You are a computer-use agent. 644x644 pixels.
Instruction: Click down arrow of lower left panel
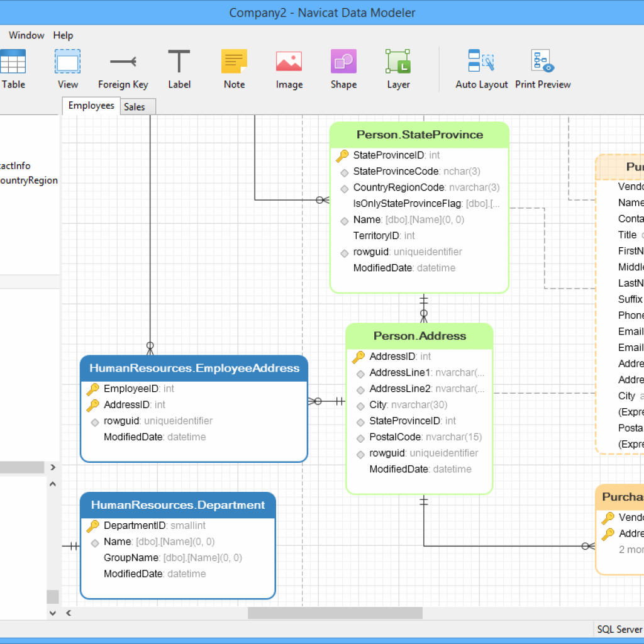coord(53,613)
